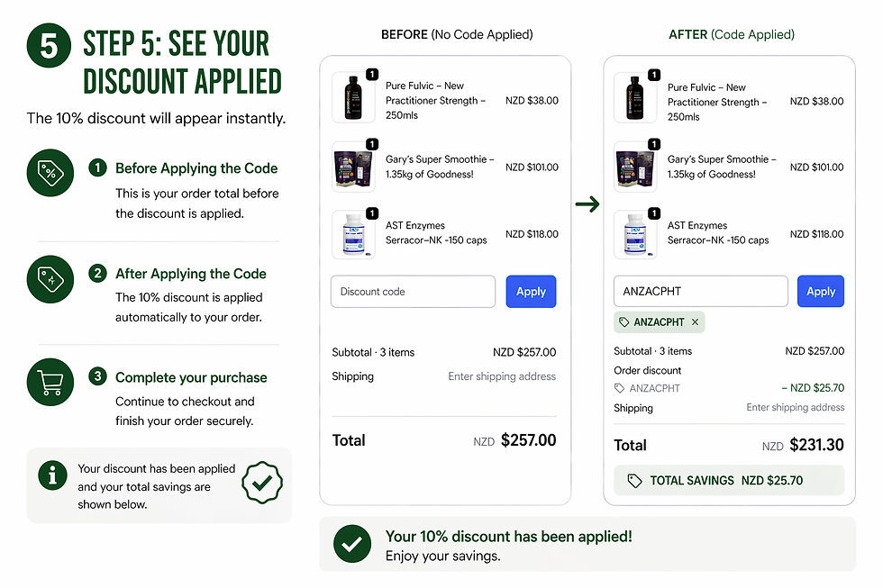Click the green arrow between the panels
Screen dimensions: 883x588
587,205
